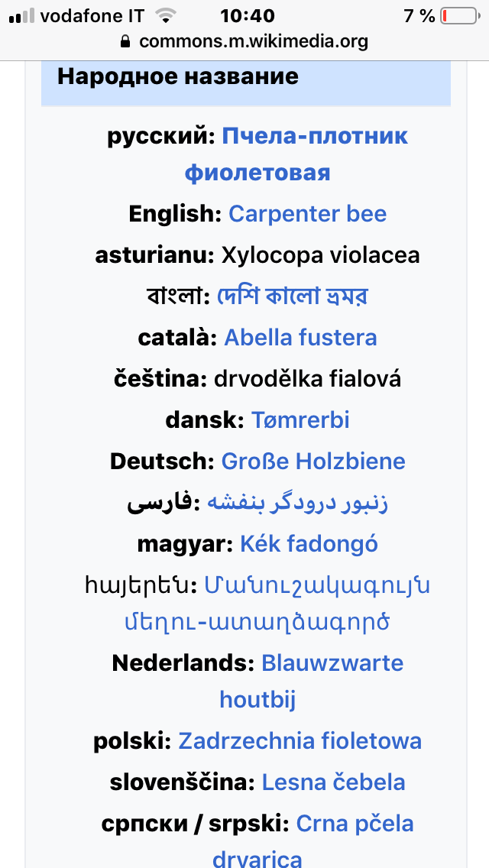Image resolution: width=489 pixels, height=868 pixels.
Task: Tap the 10:40 clock in status bar
Action: click(247, 16)
